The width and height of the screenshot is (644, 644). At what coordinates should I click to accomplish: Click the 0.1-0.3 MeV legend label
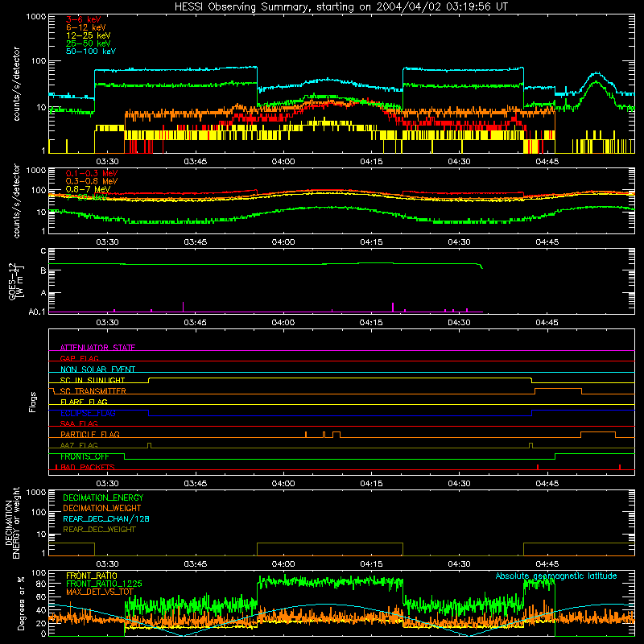pos(92,173)
